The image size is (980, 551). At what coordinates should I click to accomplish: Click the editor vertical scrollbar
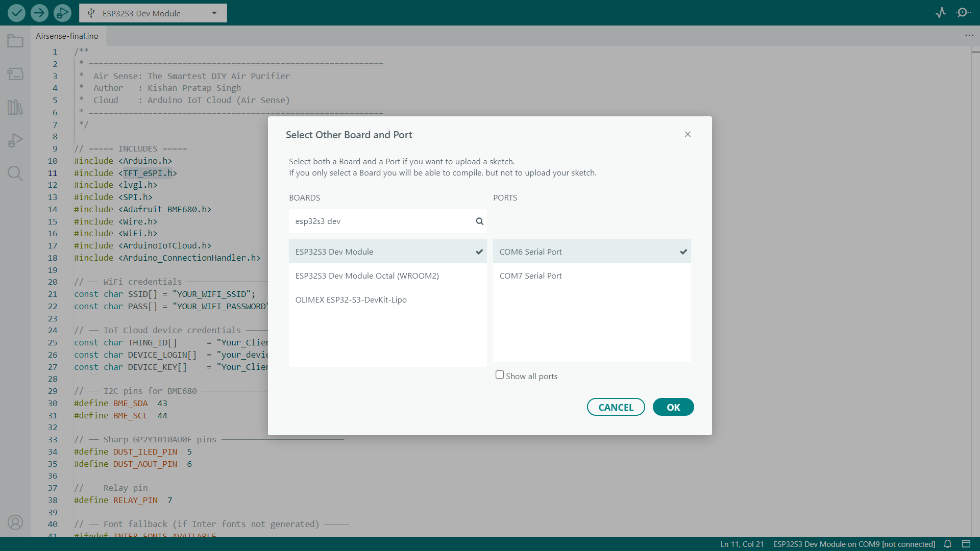tap(975, 291)
